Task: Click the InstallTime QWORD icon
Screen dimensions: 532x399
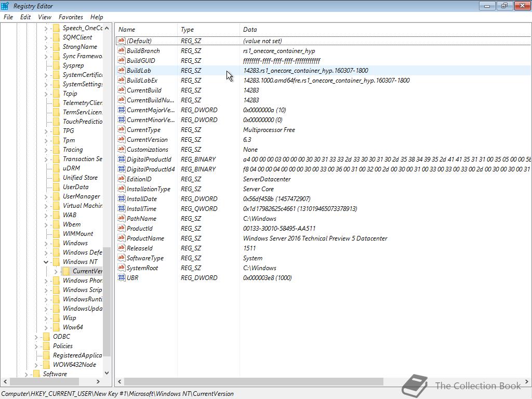Action: pos(121,208)
